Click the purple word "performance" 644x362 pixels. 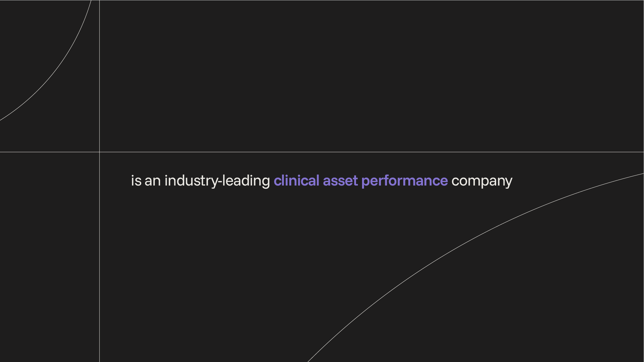point(404,182)
